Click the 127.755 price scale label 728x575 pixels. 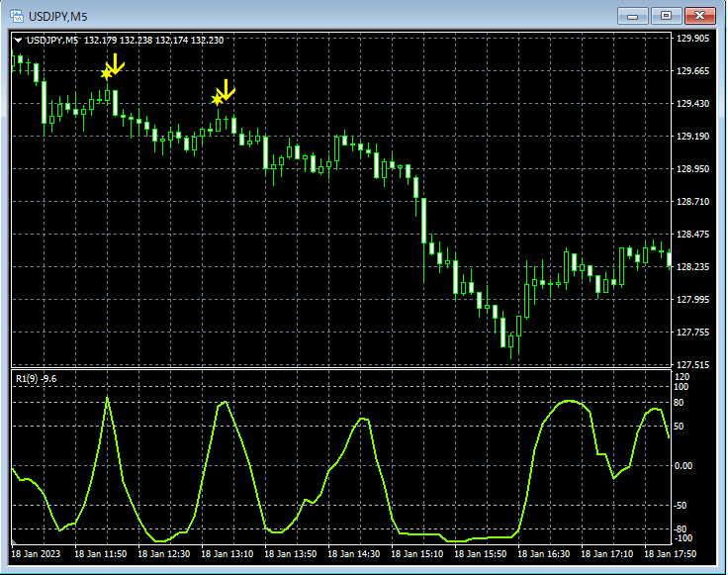click(692, 333)
